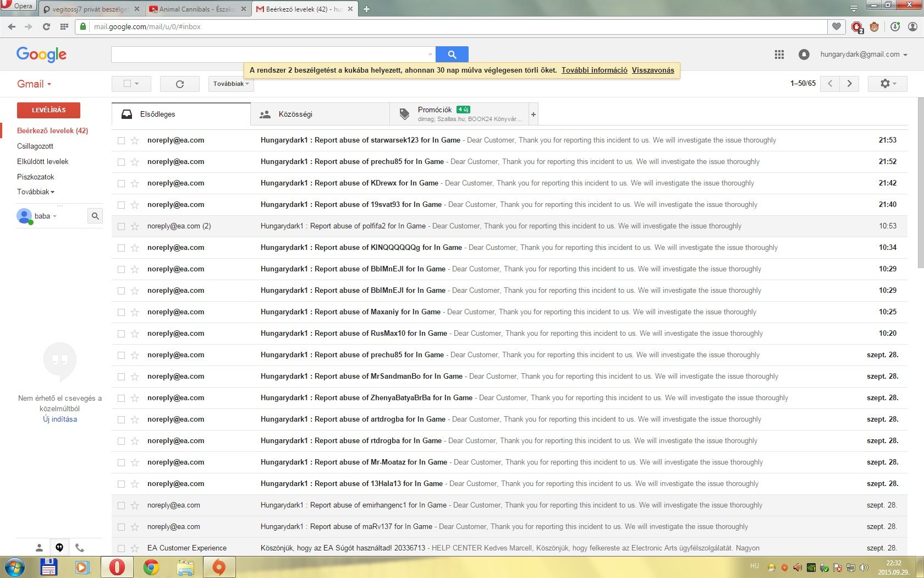Select the polfifa2 email checkbox

[121, 226]
